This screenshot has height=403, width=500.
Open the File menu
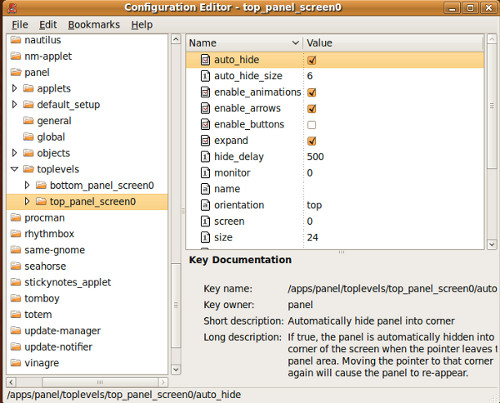[x=20, y=25]
